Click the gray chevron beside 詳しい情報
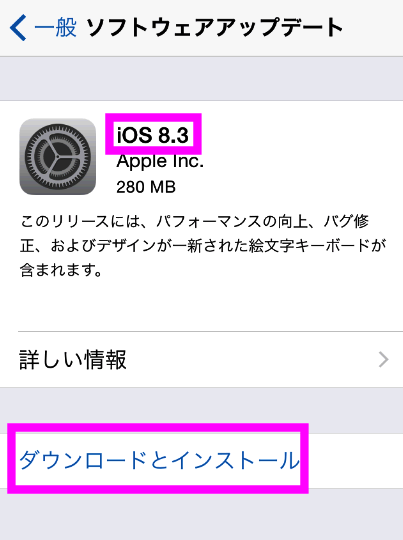The image size is (403, 540). coord(383,360)
